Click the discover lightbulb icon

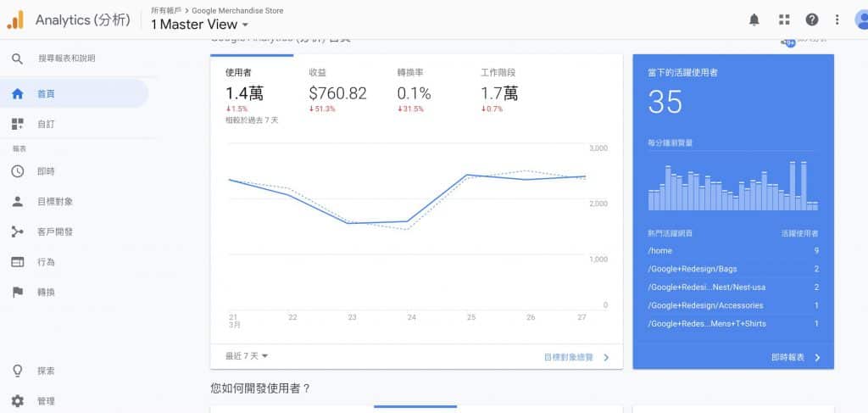click(x=17, y=371)
